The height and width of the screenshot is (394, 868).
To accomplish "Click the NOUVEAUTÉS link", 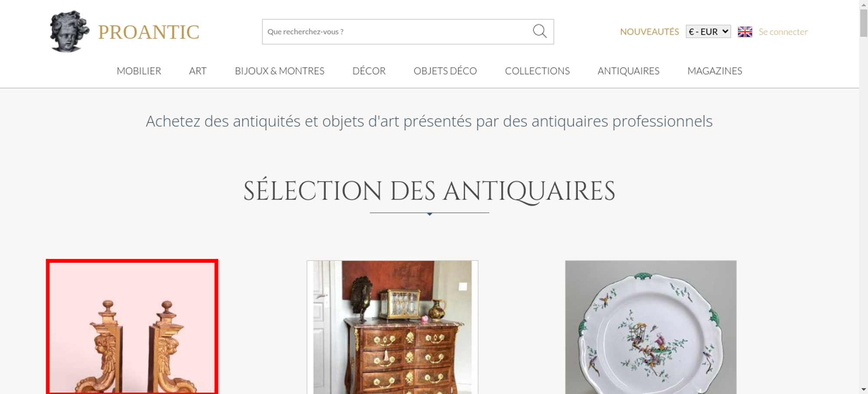I will [x=649, y=32].
